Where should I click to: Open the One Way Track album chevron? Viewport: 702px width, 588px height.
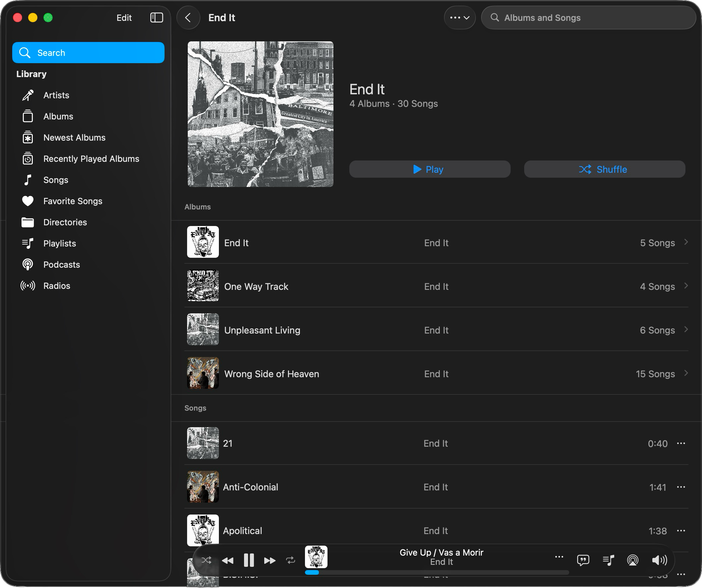686,286
